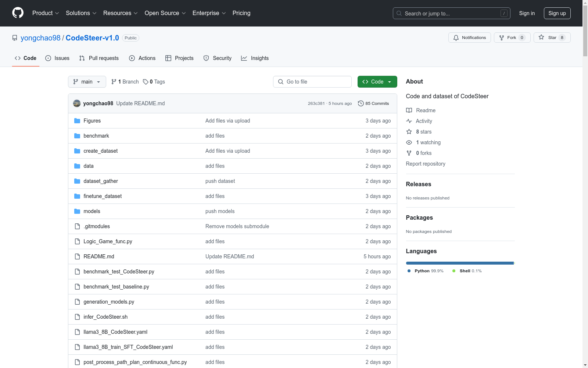Click the Figures folder icon
Image resolution: width=588 pixels, height=368 pixels.
tap(77, 121)
